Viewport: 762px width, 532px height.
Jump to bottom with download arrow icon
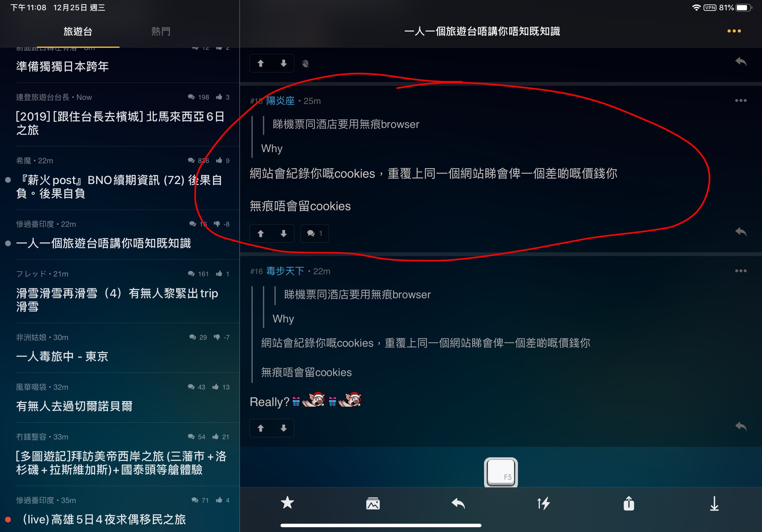point(714,504)
